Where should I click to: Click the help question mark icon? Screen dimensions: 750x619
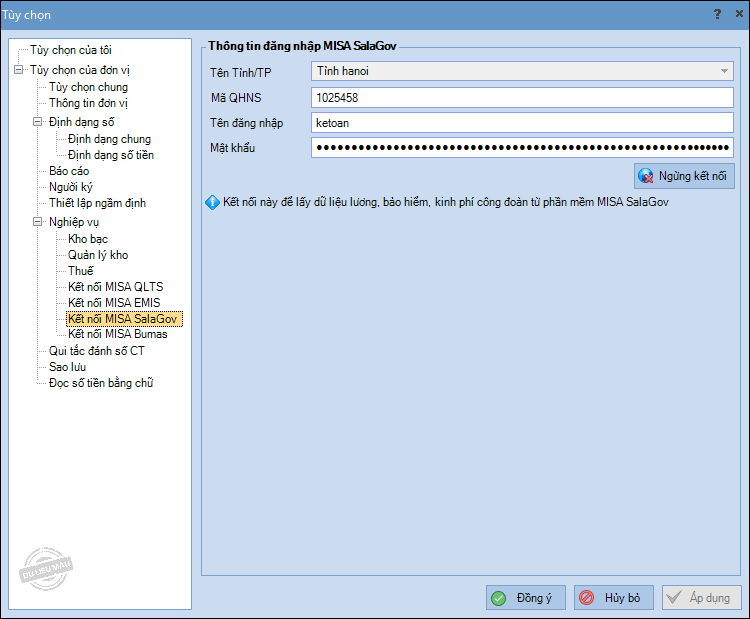(717, 14)
